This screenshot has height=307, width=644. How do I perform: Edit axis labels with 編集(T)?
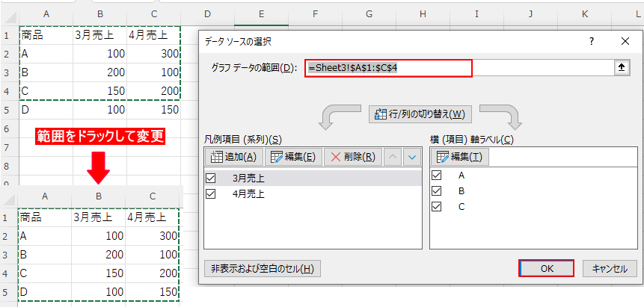tap(459, 157)
